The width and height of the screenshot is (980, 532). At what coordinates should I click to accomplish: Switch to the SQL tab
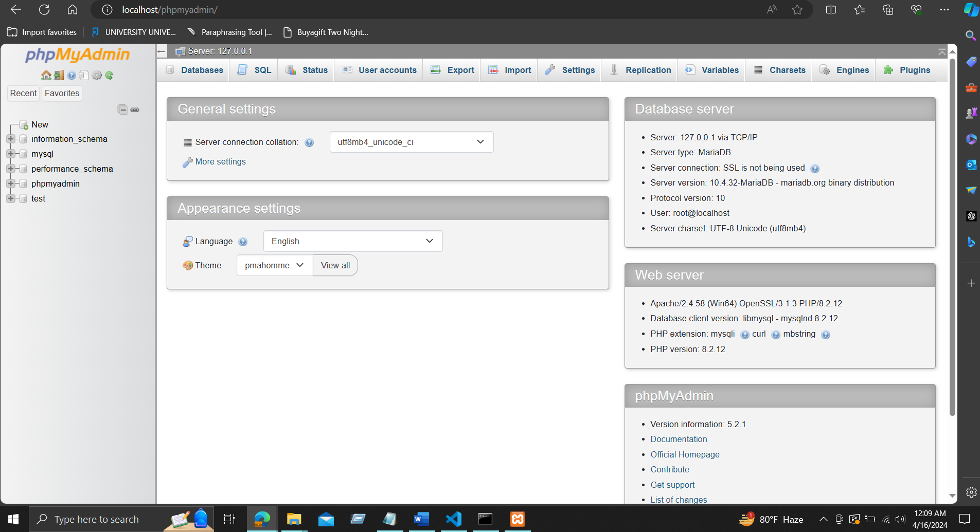point(255,70)
